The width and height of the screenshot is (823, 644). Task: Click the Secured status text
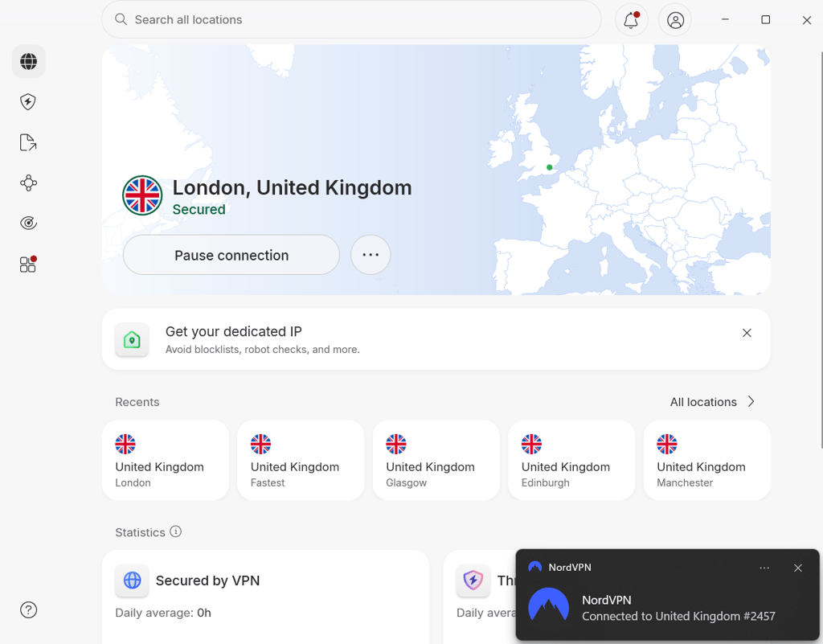tap(199, 209)
